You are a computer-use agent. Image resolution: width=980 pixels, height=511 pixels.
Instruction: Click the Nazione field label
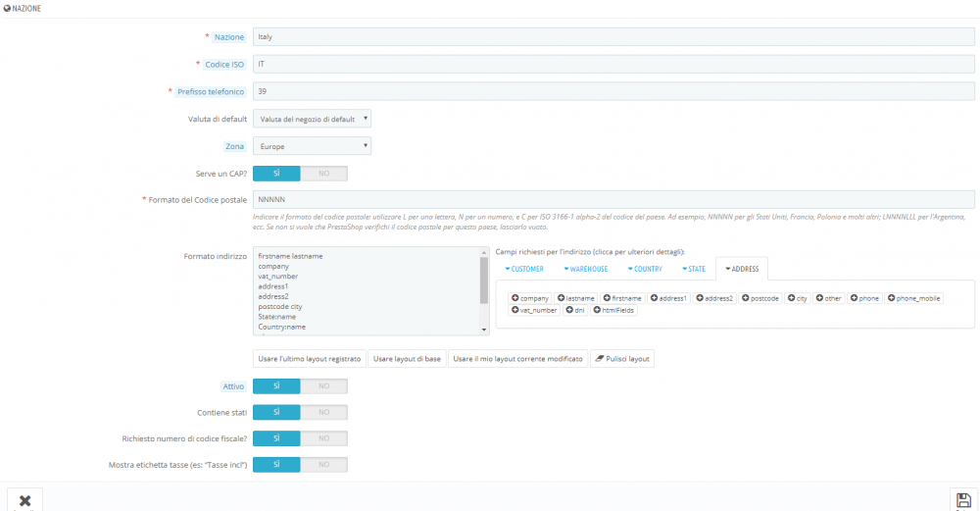pyautogui.click(x=228, y=37)
